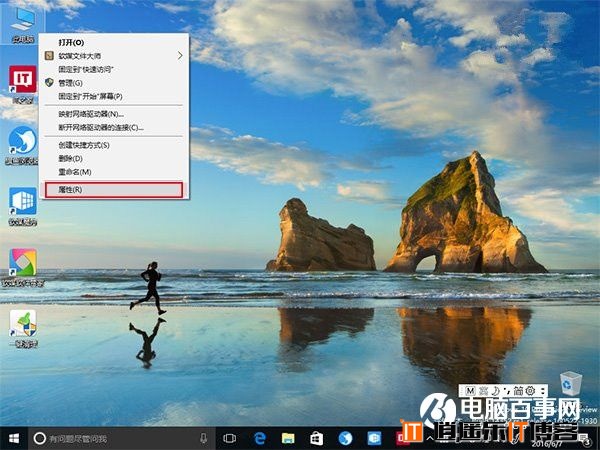Click the Cortana microphone icon
This screenshot has height=450, width=600.
204,438
